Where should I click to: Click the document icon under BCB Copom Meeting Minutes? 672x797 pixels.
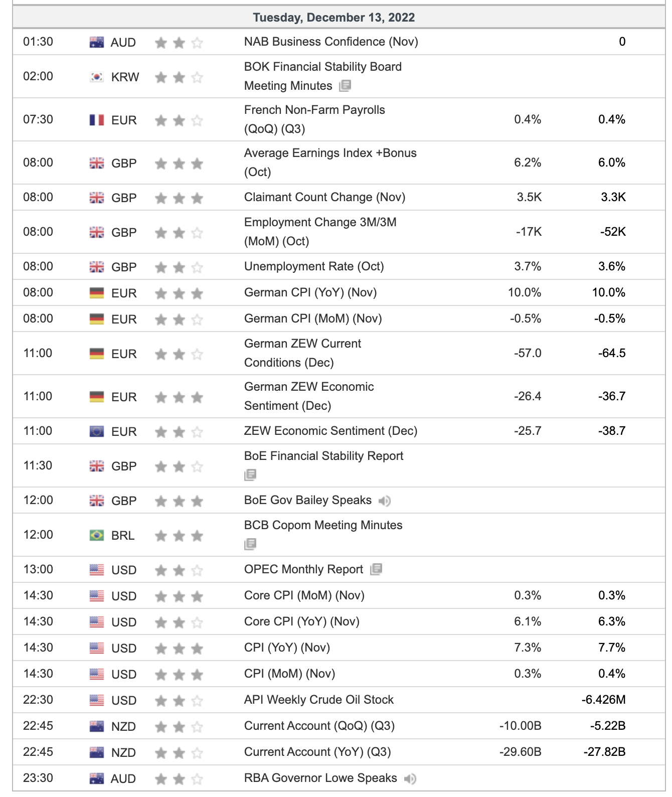click(250, 544)
